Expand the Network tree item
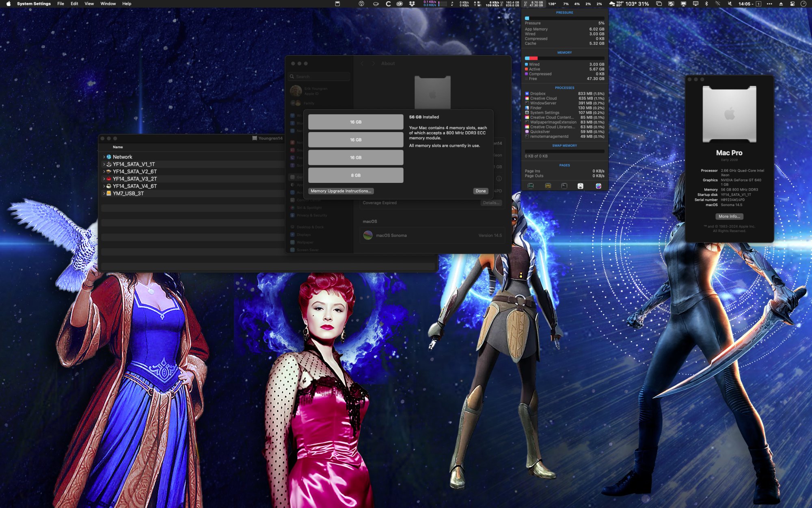Screen dimensions: 812x508 click(x=104, y=157)
